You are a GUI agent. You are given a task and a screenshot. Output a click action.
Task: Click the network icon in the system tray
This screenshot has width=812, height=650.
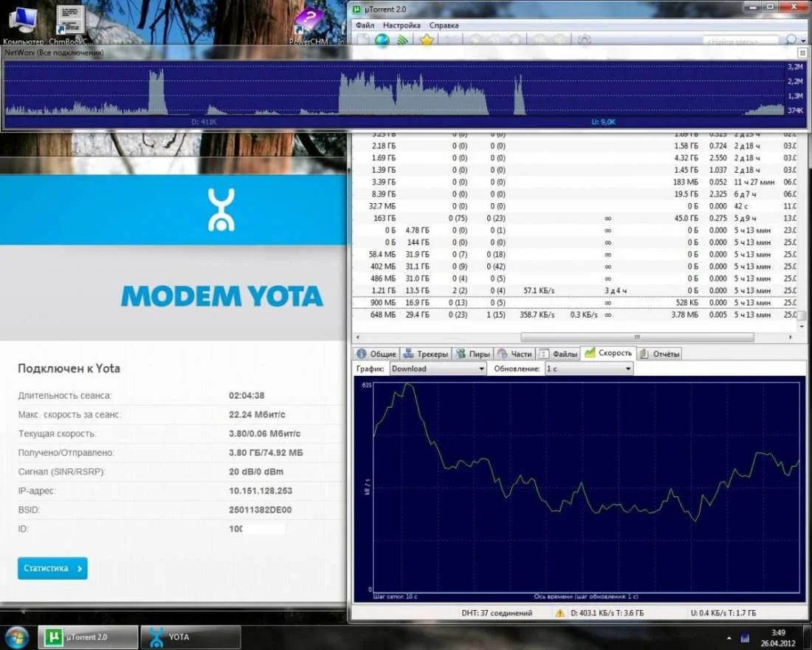pos(745,637)
